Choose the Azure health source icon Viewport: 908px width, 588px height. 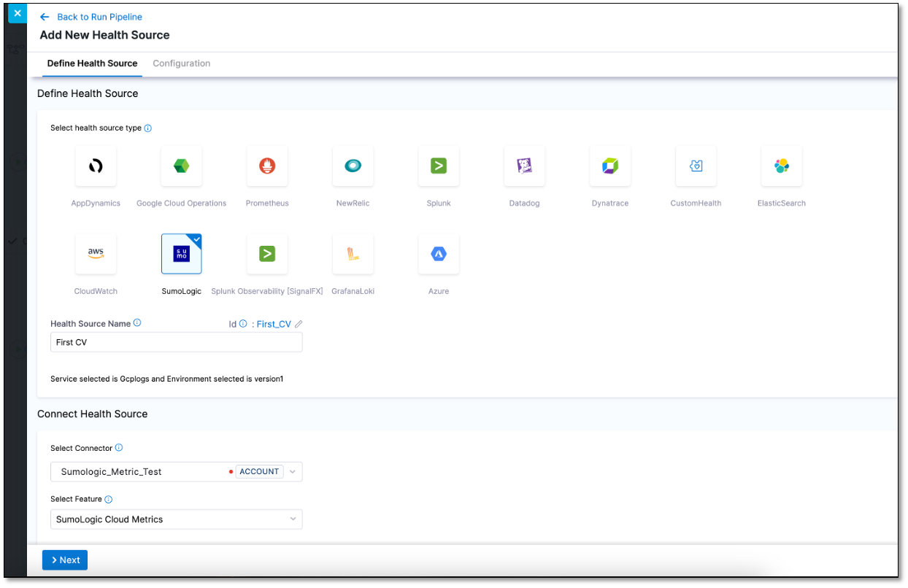[439, 254]
